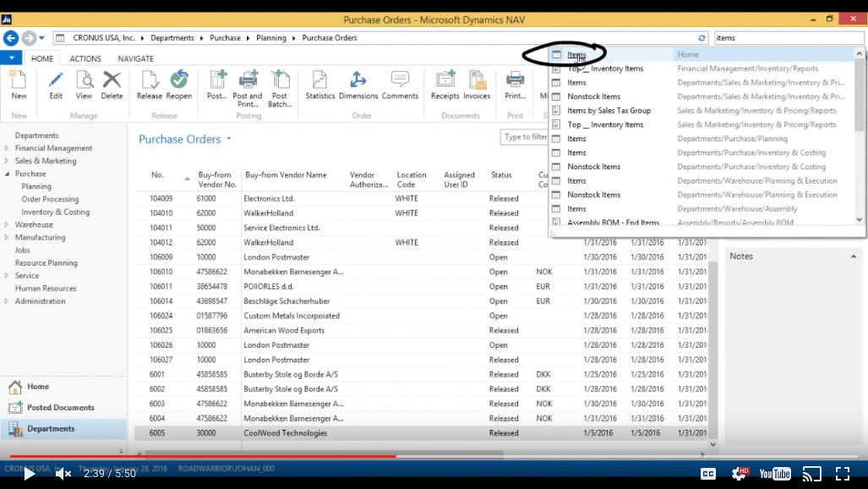Click CRONUS USA, Inc. in the breadcrumb
This screenshot has width=868, height=489.
(103, 38)
